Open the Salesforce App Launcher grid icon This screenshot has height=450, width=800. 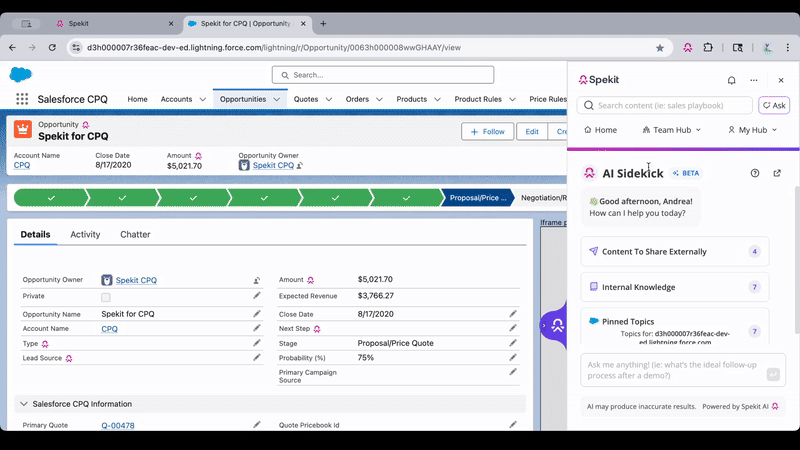click(x=22, y=99)
